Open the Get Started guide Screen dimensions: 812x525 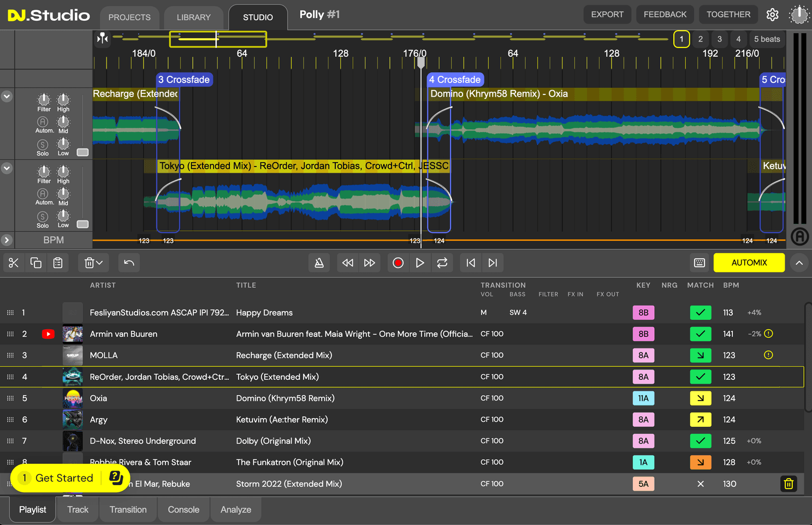70,478
